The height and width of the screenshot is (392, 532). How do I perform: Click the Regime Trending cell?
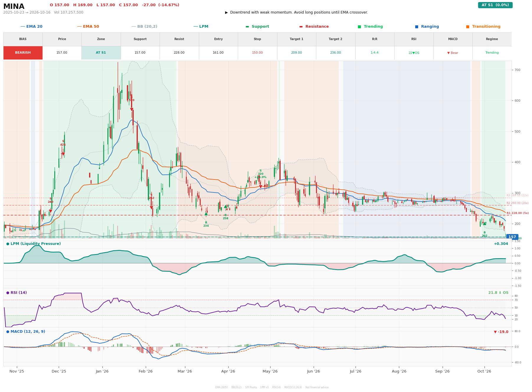tap(492, 53)
